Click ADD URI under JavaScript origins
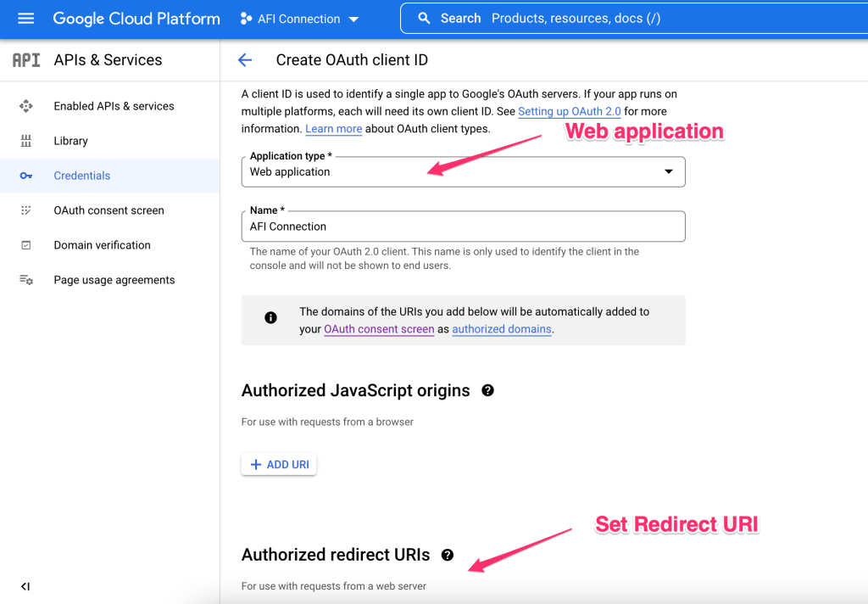 coord(278,464)
